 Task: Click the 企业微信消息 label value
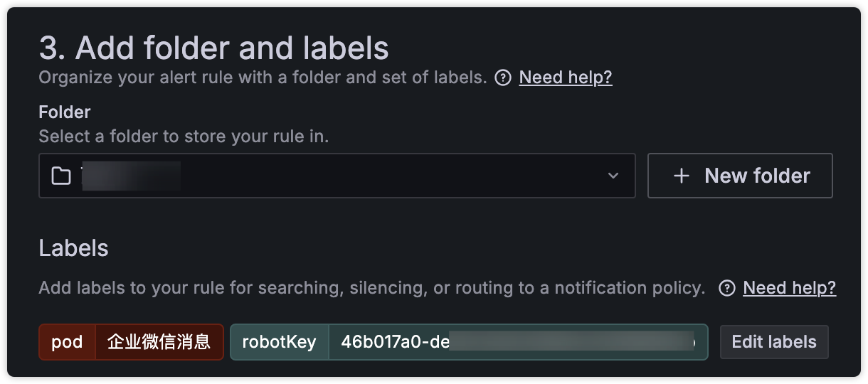159,342
